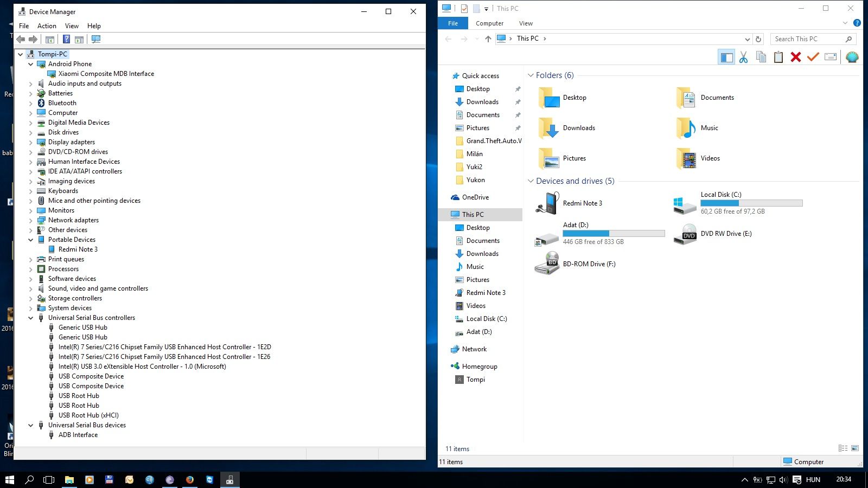Viewport: 868px width, 488px height.
Task: Open address bar history dropdown
Action: (747, 39)
